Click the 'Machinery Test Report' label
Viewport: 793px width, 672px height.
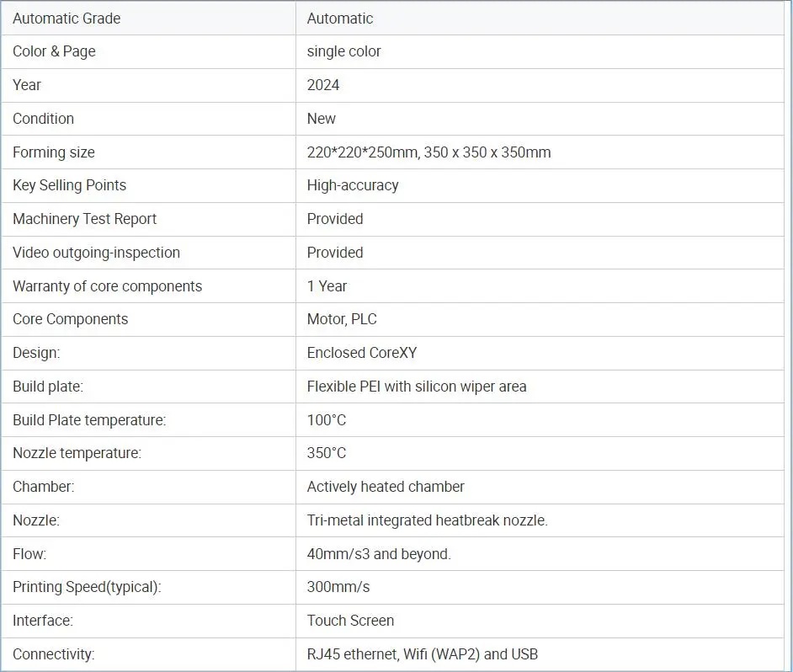pos(84,219)
